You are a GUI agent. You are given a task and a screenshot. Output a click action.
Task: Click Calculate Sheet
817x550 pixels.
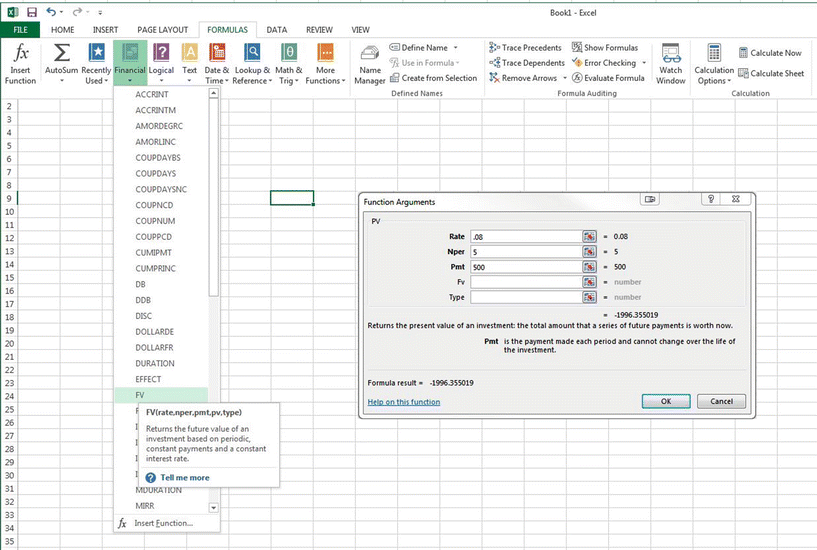pos(771,73)
